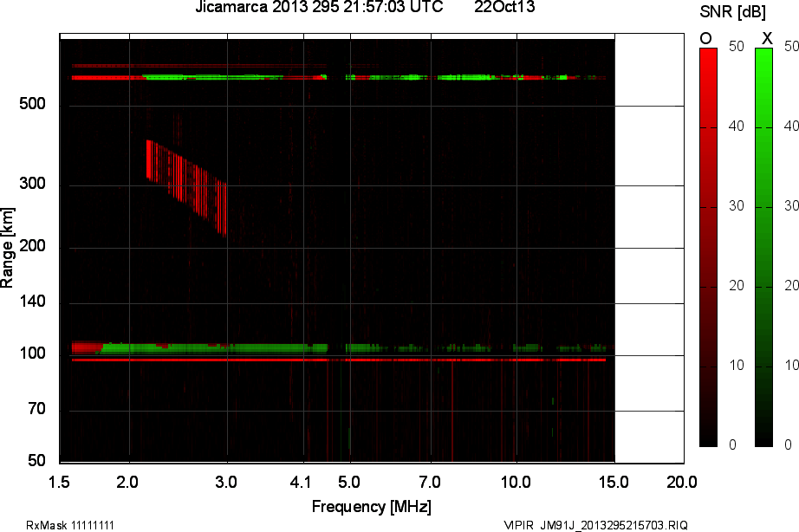Screen dimensions: 799x532
Task: Click the "20" tick on the O color bar
Action: tap(737, 286)
